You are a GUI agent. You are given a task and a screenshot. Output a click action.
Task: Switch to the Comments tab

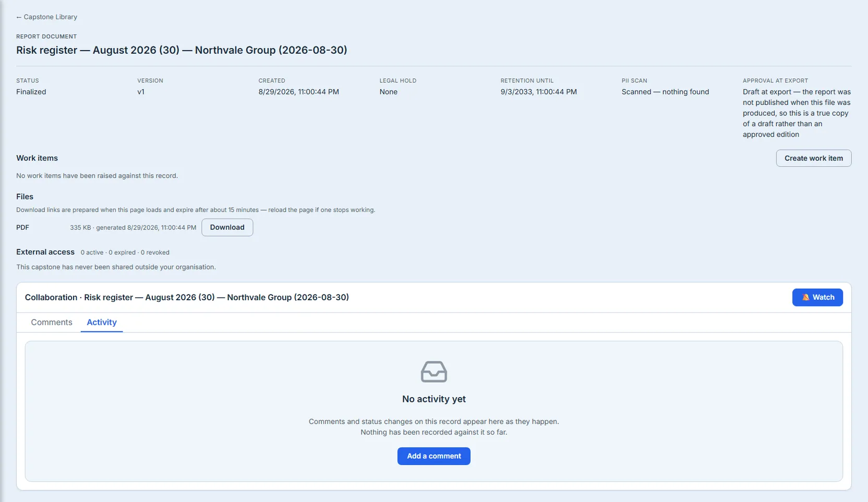(52, 322)
